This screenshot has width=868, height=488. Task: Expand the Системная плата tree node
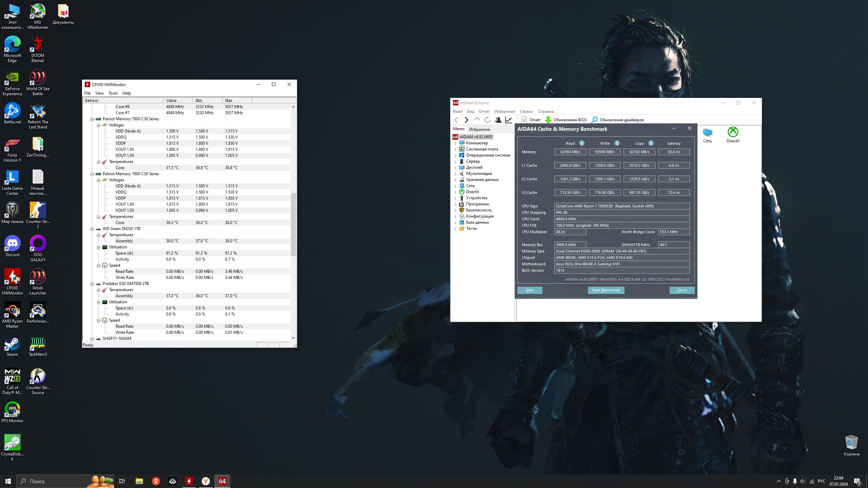455,149
